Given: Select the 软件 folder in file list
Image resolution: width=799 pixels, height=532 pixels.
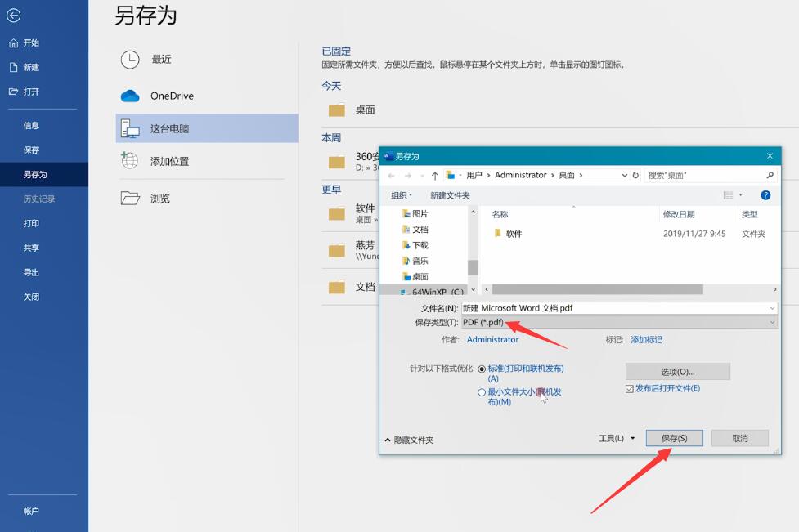Looking at the screenshot, I should click(509, 234).
